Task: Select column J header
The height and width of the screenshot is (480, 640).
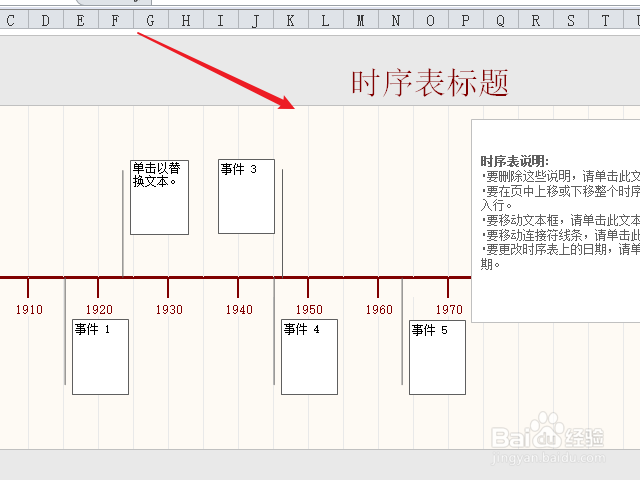Action: 256,20
